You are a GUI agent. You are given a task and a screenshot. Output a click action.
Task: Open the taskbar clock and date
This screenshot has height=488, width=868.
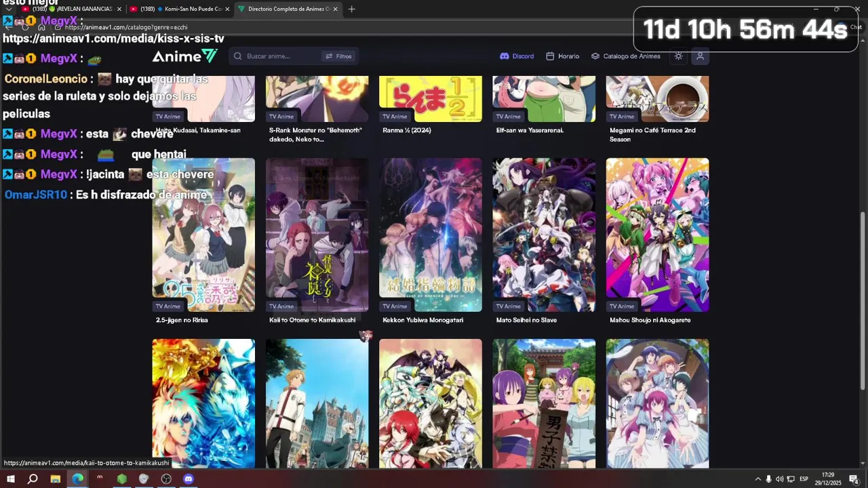[828, 479]
